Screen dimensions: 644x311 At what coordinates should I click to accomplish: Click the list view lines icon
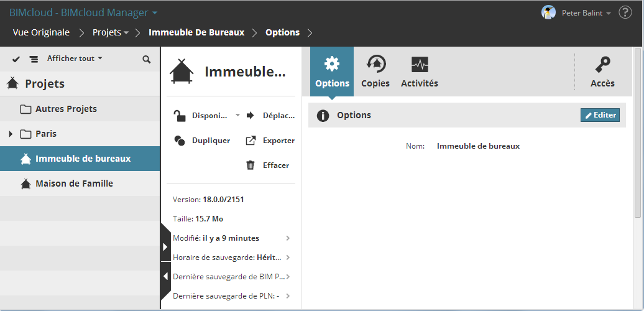coord(34,59)
